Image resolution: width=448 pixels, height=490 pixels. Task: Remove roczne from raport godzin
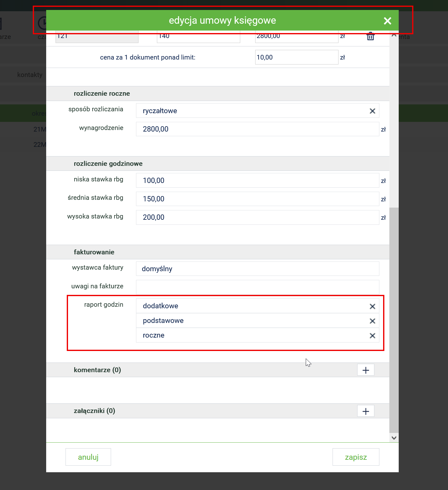372,336
